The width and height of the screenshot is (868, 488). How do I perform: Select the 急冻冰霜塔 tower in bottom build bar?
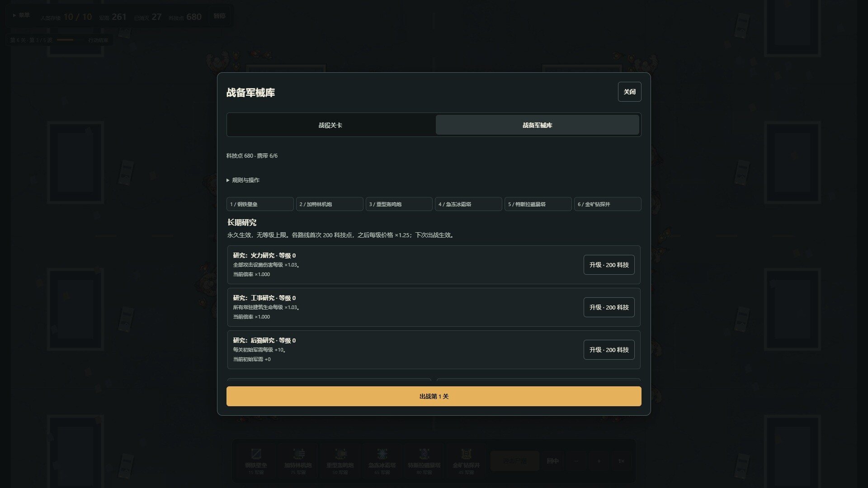pos(382,461)
